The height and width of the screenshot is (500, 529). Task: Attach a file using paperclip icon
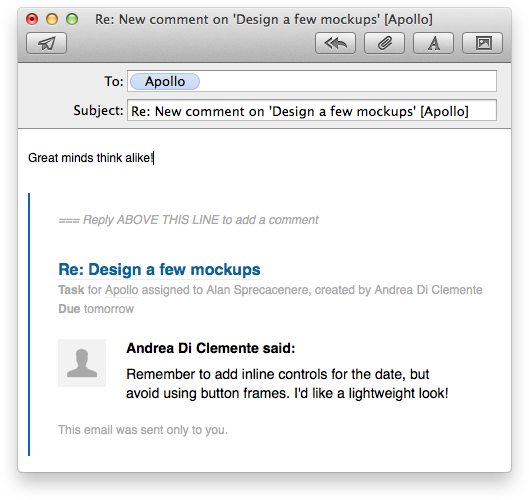(x=384, y=43)
